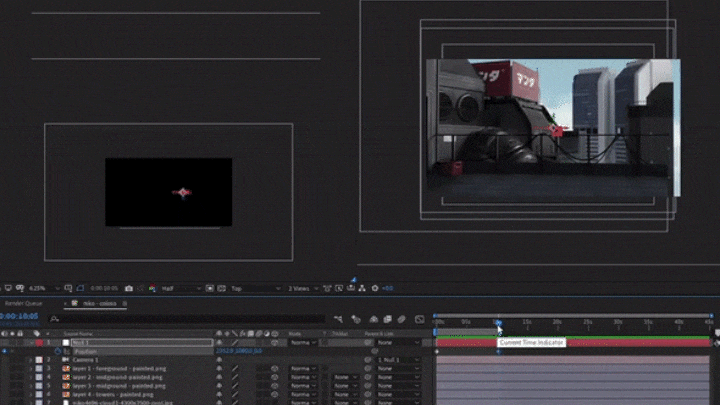Toggle 3D layer switch on layer 1 foreground
Screen dimensions: 720x405
(x=274, y=369)
